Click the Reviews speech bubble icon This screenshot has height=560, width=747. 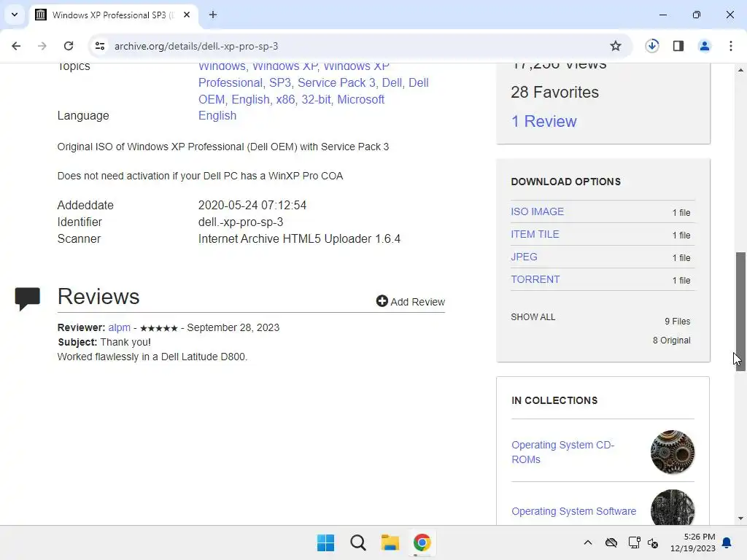27,299
